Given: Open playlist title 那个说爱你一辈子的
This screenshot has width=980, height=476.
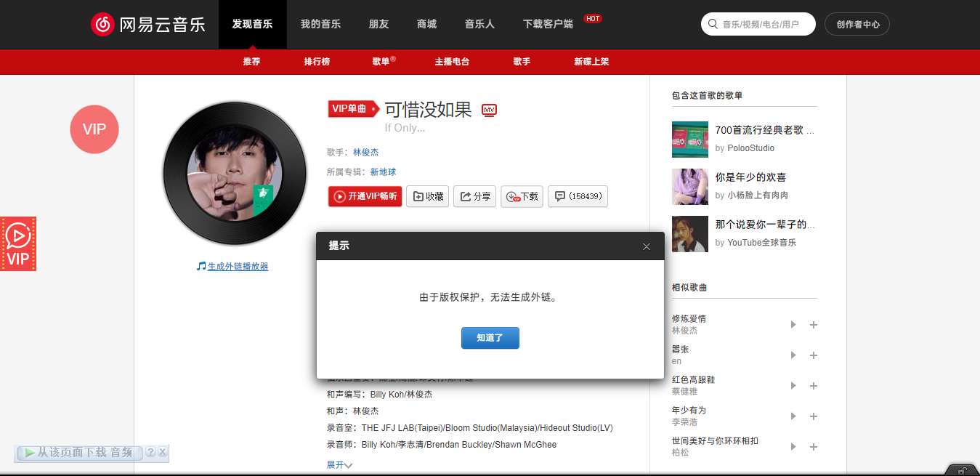Looking at the screenshot, I should (765, 225).
